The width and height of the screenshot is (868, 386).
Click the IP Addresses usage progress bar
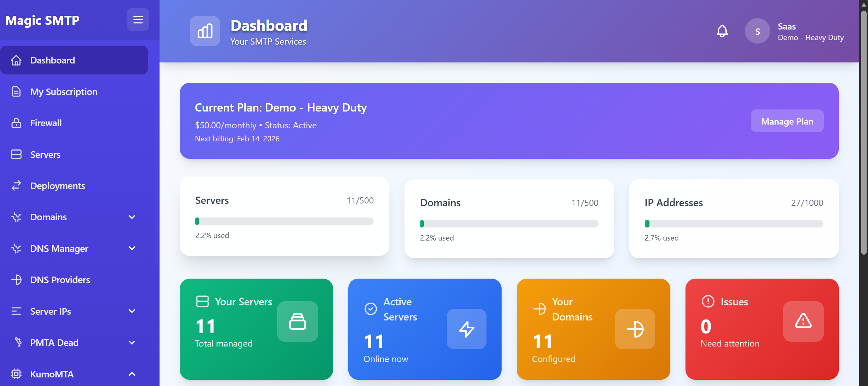tap(734, 224)
